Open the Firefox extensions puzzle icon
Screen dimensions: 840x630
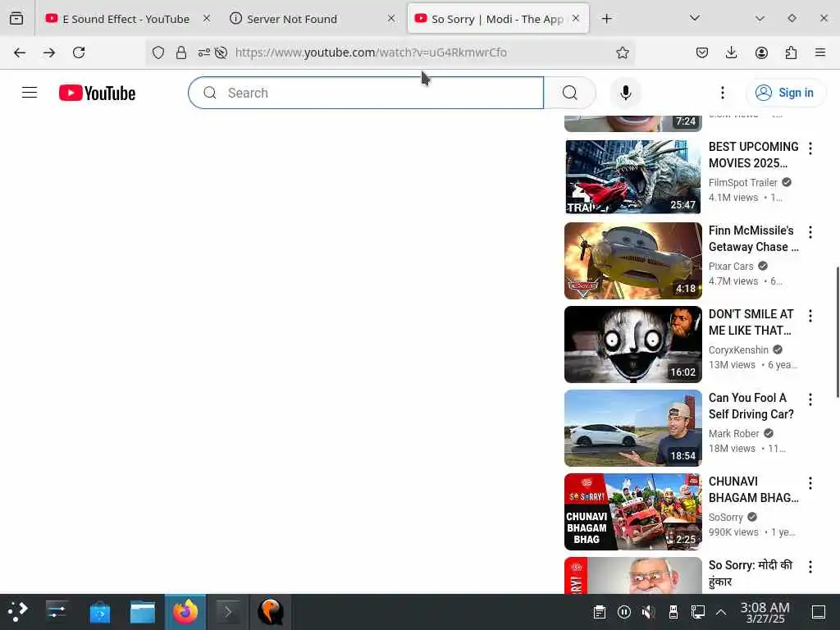click(791, 52)
